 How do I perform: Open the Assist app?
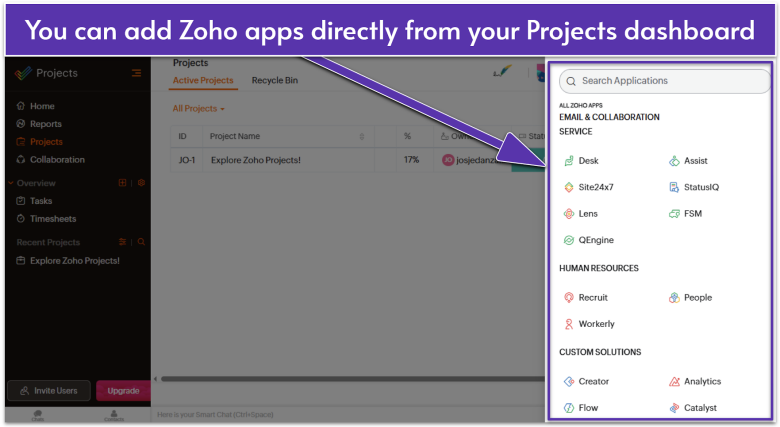688,161
